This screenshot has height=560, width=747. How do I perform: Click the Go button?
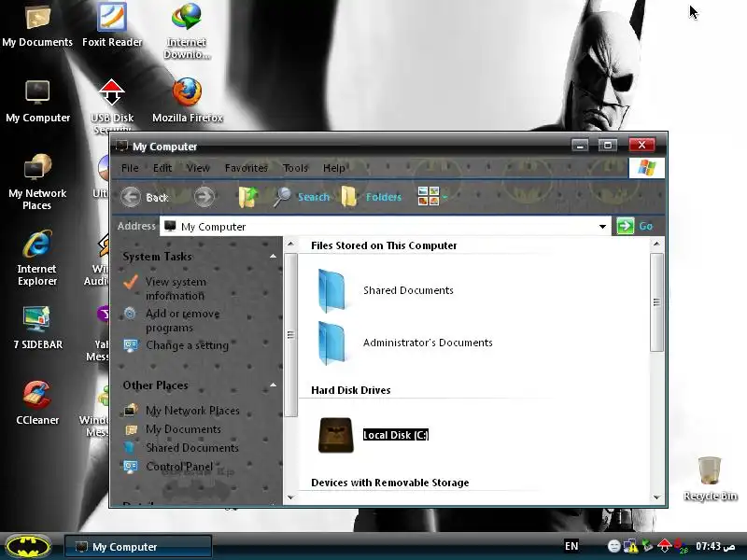635,226
